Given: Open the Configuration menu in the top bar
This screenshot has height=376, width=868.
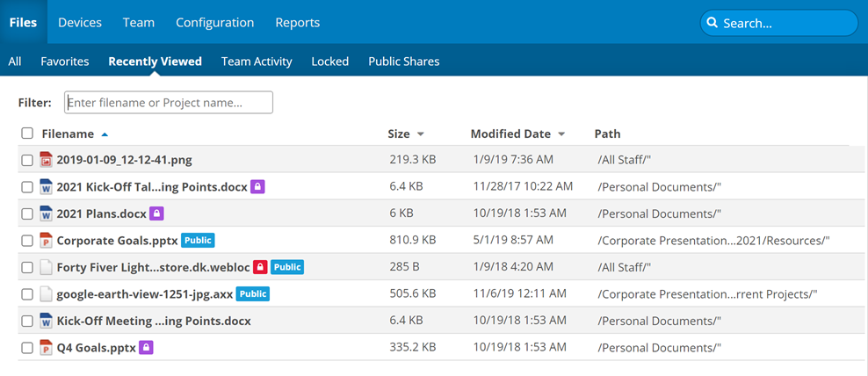Looking at the screenshot, I should [214, 23].
